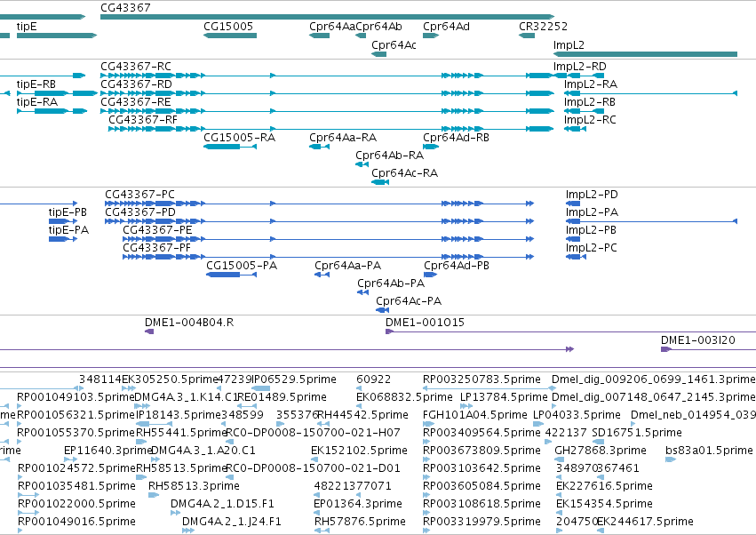Screen dimensions: 756x535
Task: Select the EK068832.5prime EST label
Action: [404, 397]
